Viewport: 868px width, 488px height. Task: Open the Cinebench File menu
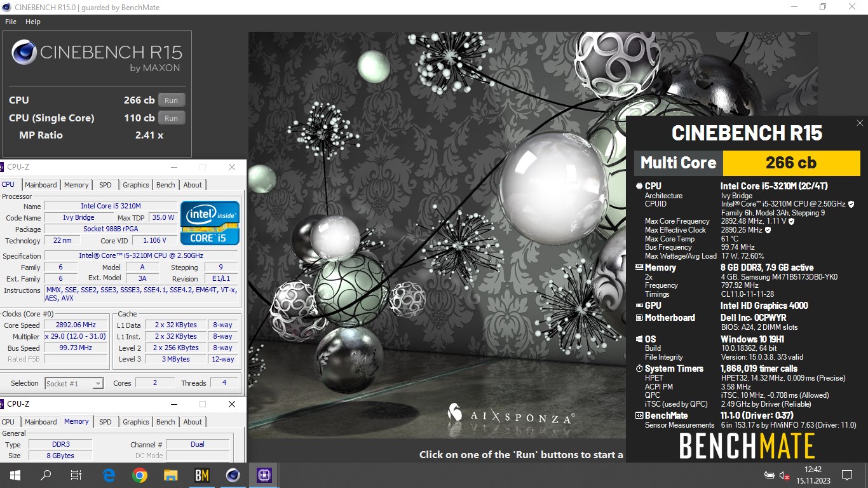[11, 22]
